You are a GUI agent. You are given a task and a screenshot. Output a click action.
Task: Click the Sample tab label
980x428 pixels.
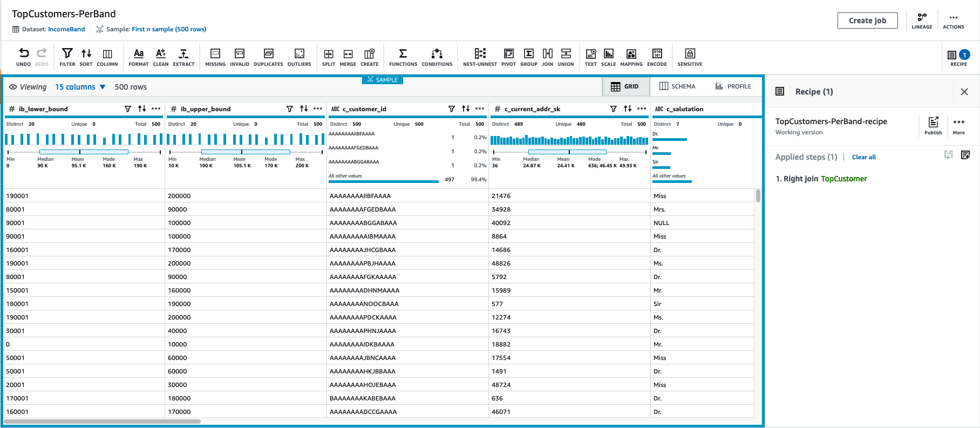coord(383,80)
